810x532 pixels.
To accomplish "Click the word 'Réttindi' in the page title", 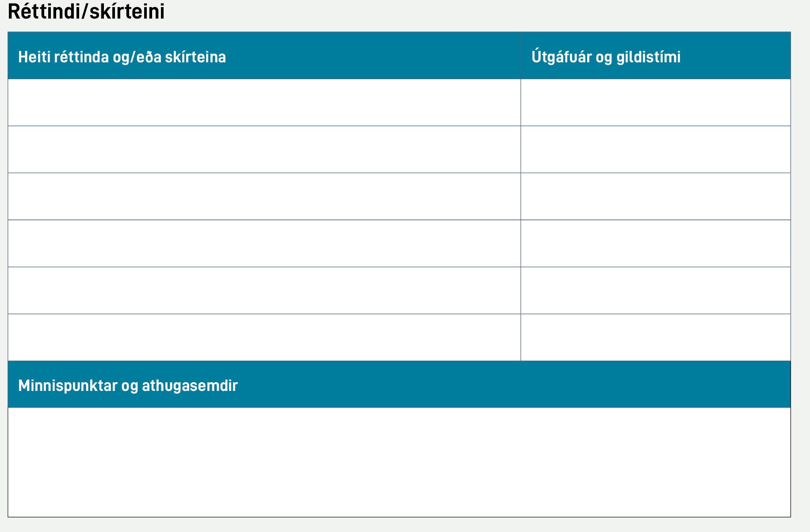I will 44,11.
